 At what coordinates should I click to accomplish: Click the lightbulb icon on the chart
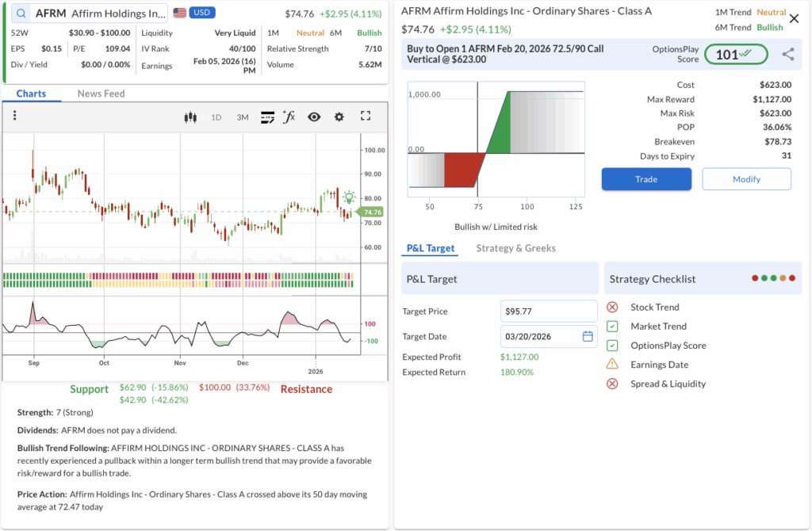[348, 197]
